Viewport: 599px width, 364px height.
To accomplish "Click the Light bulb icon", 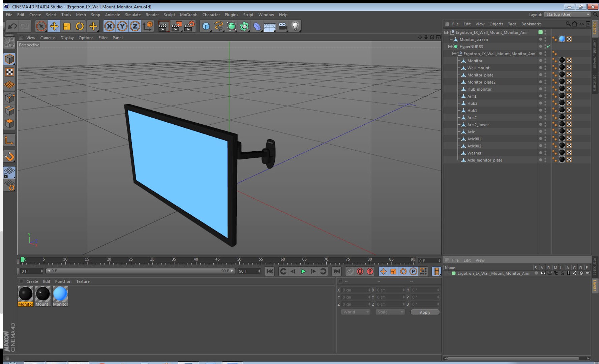I will pos(296,26).
